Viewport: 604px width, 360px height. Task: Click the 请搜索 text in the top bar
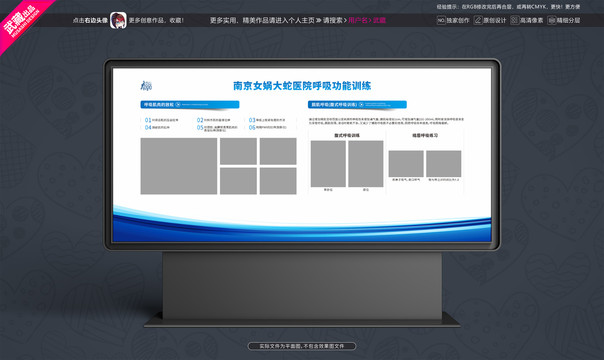coord(332,20)
